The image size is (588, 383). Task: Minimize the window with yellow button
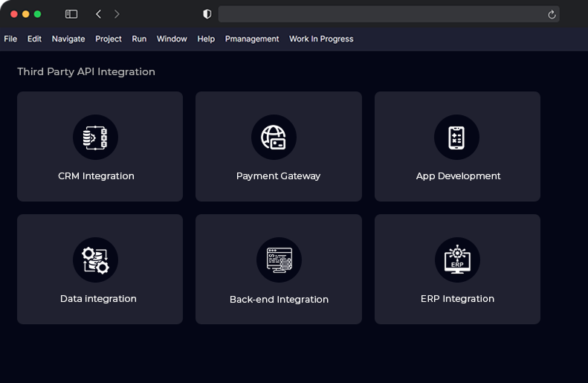click(x=26, y=14)
